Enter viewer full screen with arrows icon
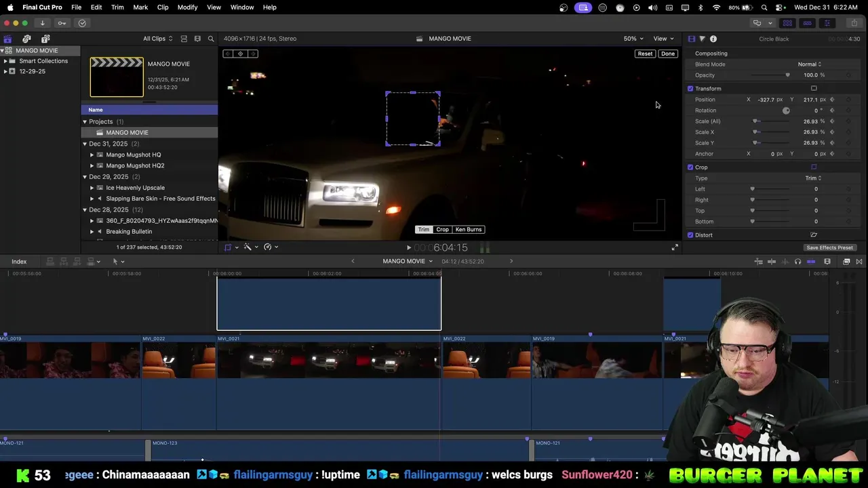The image size is (868, 488). (675, 247)
